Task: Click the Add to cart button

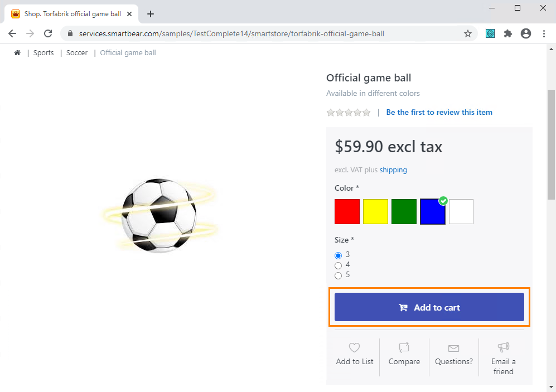Action: 429,307
